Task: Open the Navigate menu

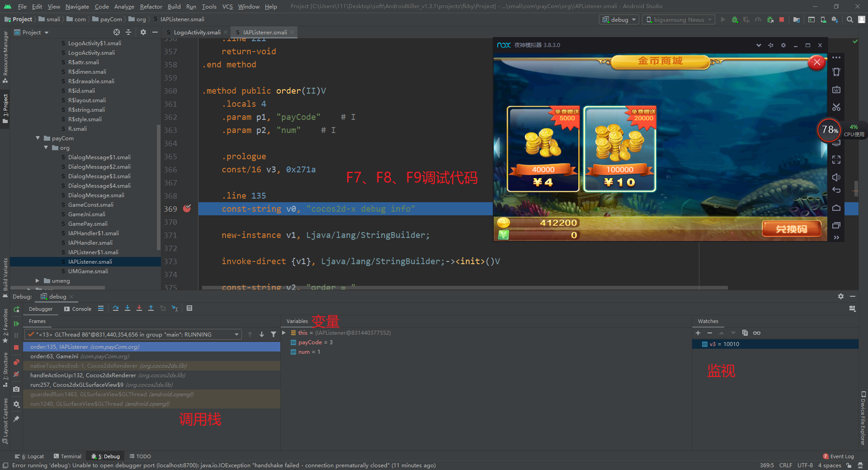Action: (x=77, y=6)
